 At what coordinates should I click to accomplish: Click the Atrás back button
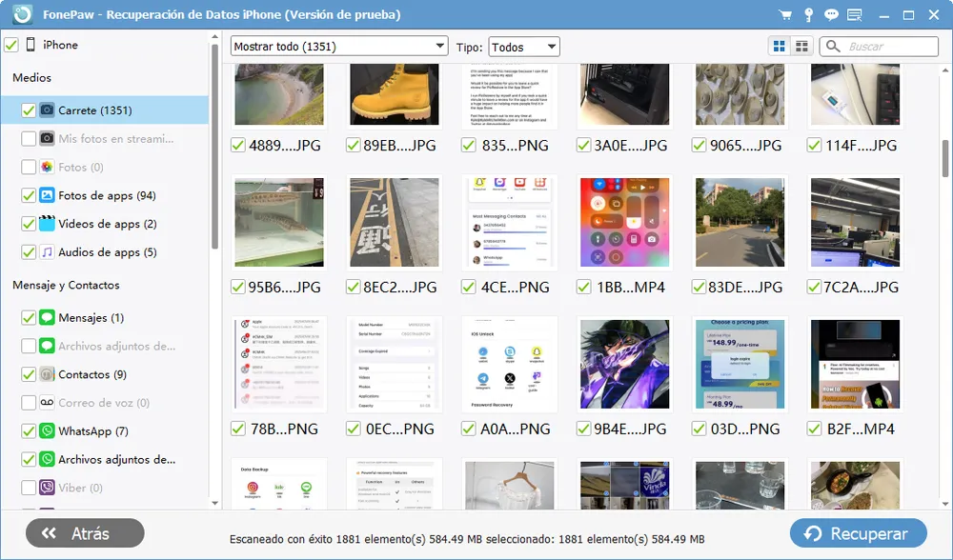(x=85, y=533)
